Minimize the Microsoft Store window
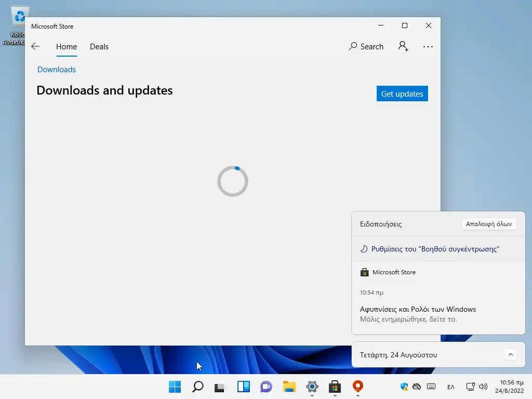Viewport: 532px width, 399px height. (381, 25)
